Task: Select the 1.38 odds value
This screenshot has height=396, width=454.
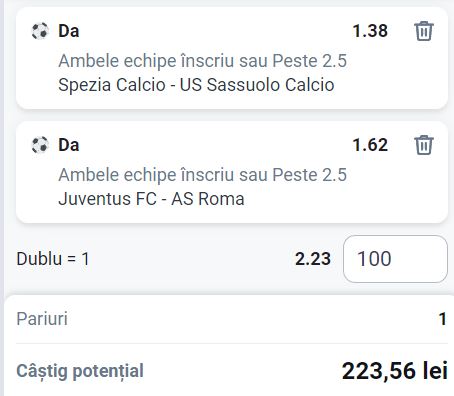Action: [370, 31]
